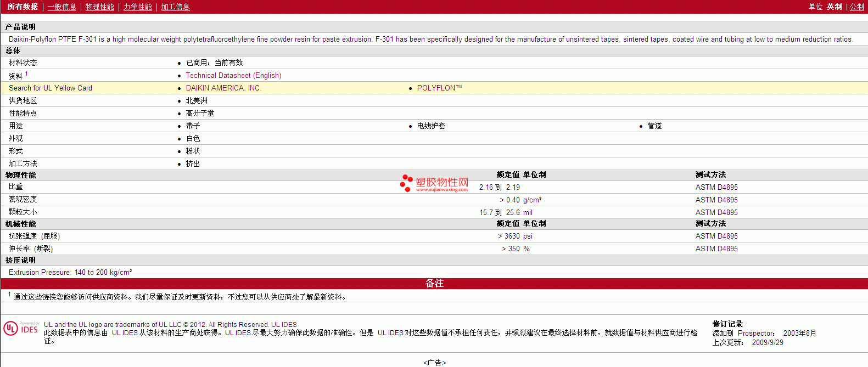
Task: Open the 加工信息 tab
Action: tap(175, 7)
